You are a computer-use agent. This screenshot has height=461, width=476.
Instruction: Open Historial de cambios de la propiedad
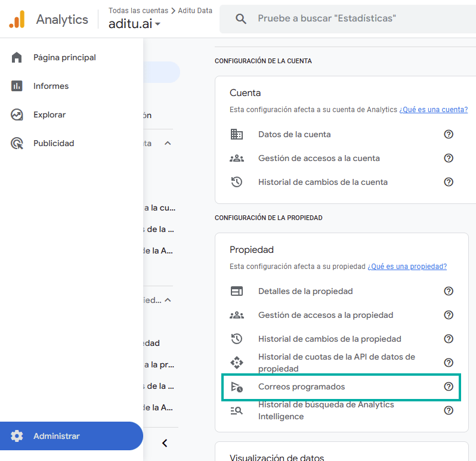point(329,339)
